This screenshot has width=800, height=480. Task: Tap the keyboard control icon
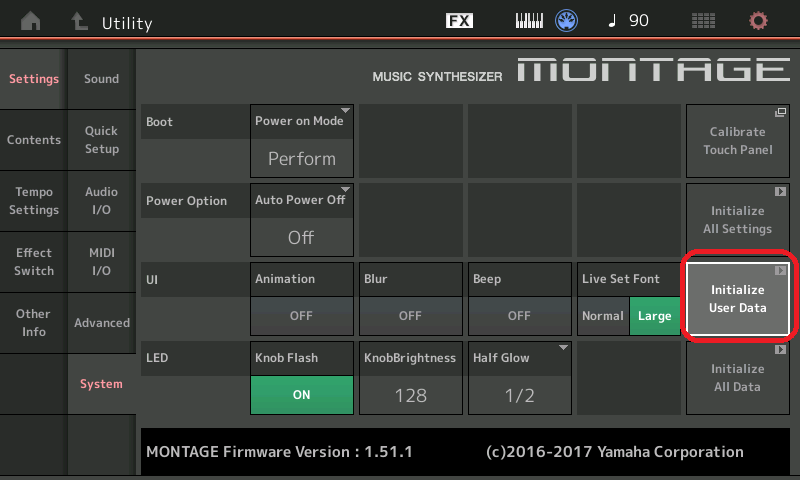click(530, 21)
